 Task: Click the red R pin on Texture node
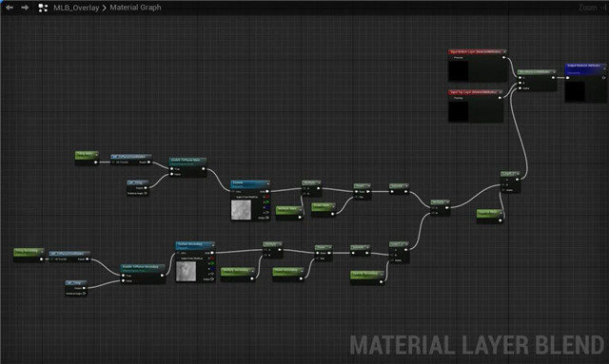tap(266, 197)
